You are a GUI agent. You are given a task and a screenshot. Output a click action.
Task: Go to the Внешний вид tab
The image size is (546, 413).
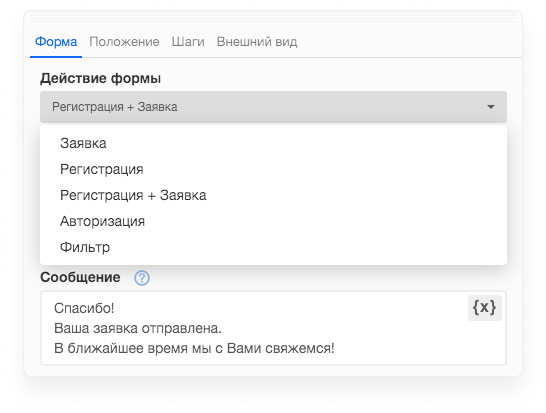point(257,42)
